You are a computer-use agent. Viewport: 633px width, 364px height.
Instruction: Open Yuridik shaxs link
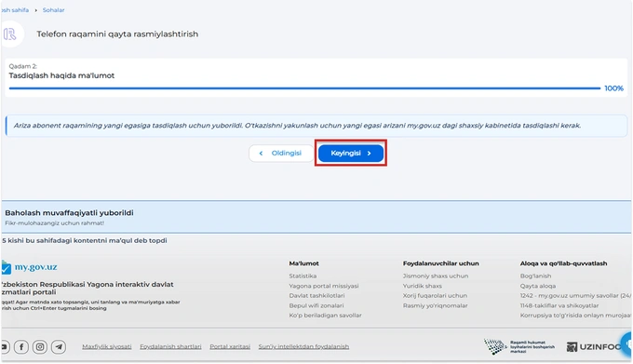click(423, 286)
